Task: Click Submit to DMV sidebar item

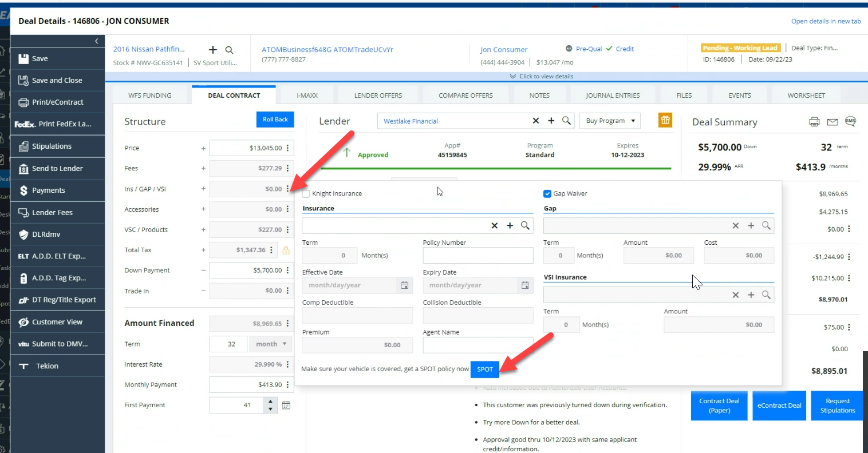Action: pos(57,344)
